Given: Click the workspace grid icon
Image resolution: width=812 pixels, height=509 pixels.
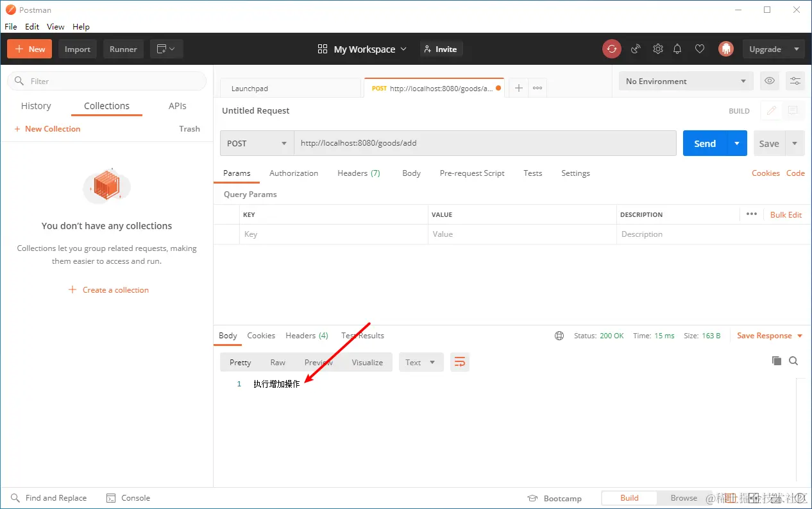Looking at the screenshot, I should [x=323, y=49].
